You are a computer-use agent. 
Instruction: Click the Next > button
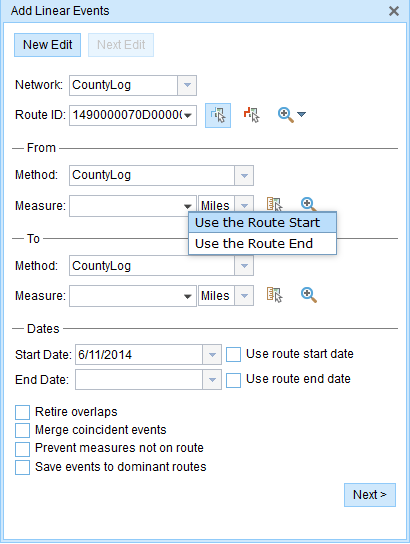click(370, 495)
